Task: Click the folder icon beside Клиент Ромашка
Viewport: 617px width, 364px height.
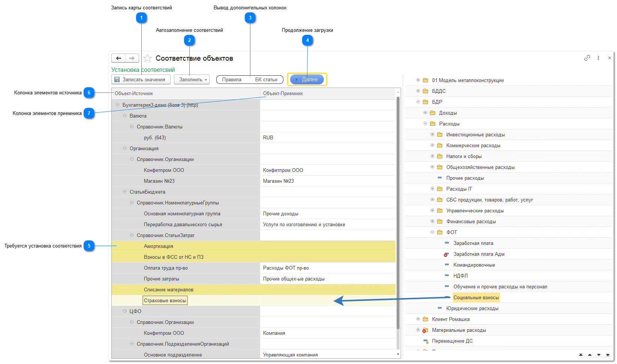Action: coord(425,319)
